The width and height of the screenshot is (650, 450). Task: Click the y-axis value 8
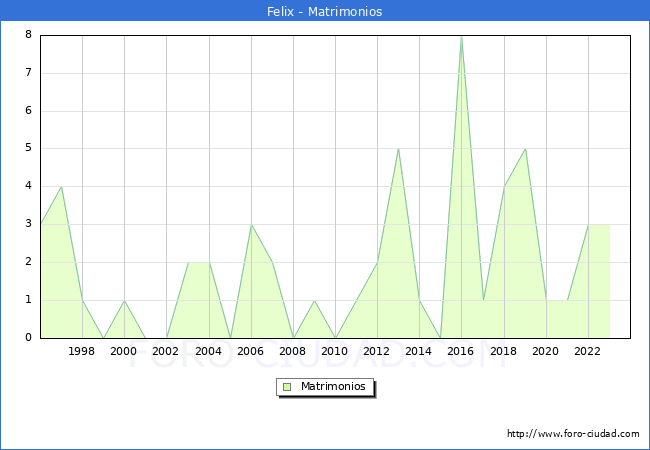coord(28,34)
